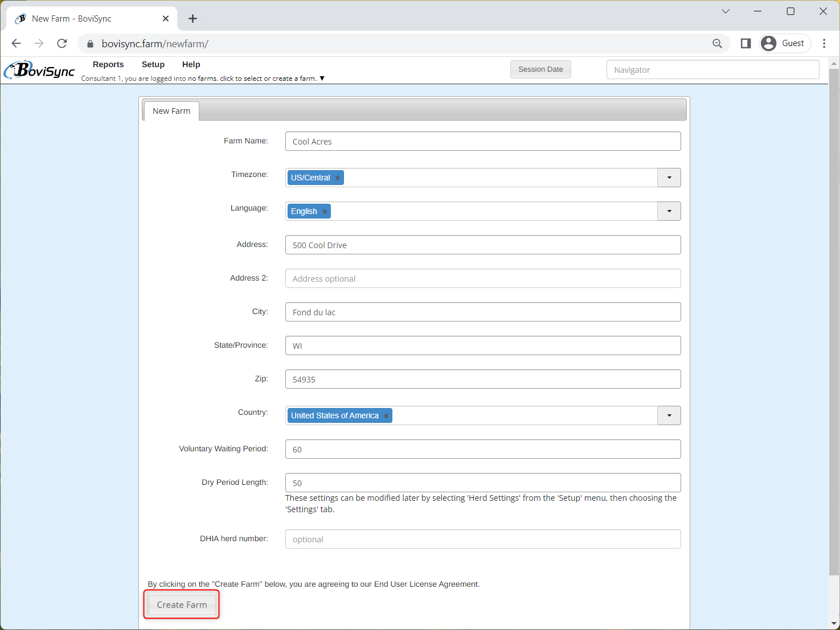
Task: Expand the Country dropdown
Action: point(669,415)
